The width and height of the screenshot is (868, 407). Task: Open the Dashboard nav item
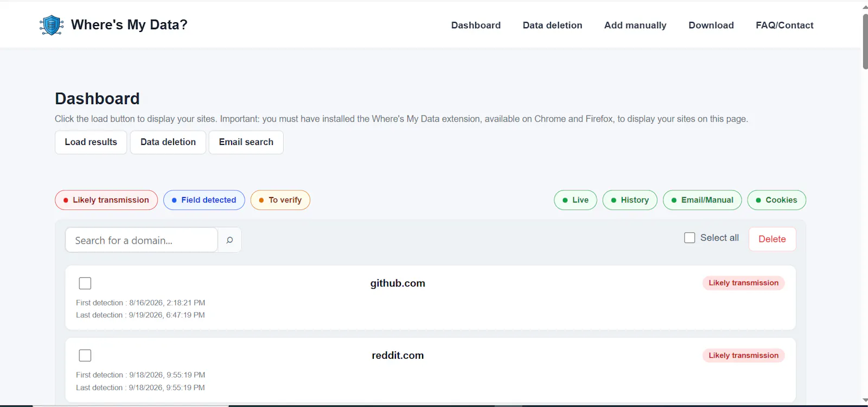tap(476, 25)
